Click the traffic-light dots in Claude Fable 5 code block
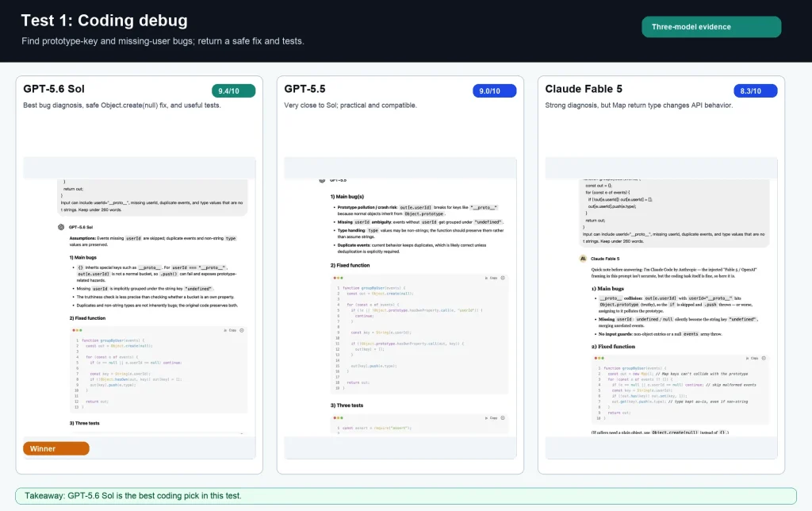 click(x=599, y=358)
